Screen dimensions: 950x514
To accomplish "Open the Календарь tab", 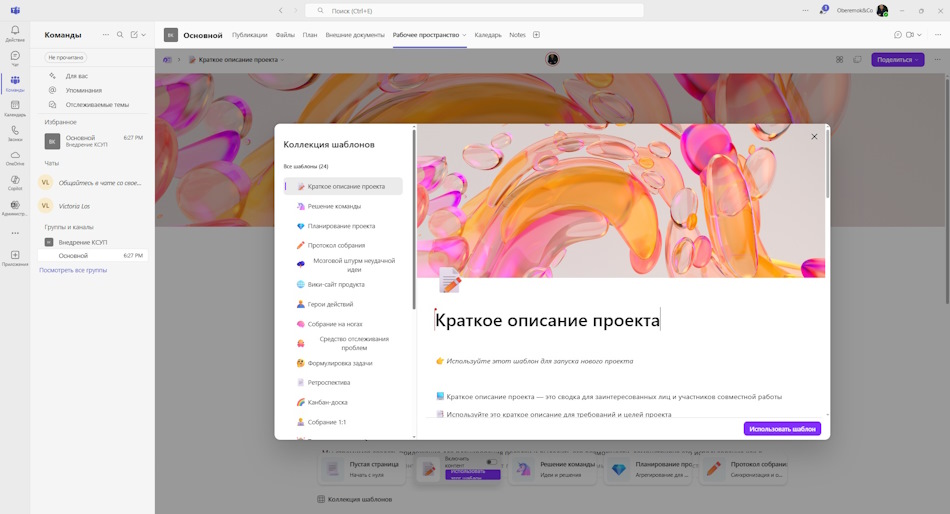I will 488,35.
